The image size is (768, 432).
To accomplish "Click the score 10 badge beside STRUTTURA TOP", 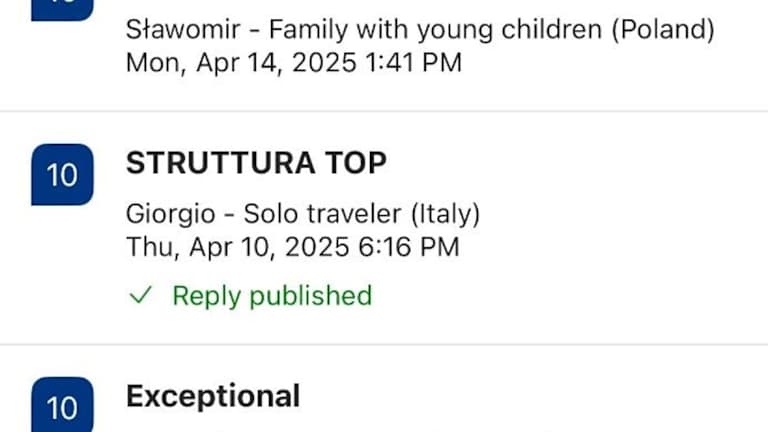I will click(x=62, y=175).
